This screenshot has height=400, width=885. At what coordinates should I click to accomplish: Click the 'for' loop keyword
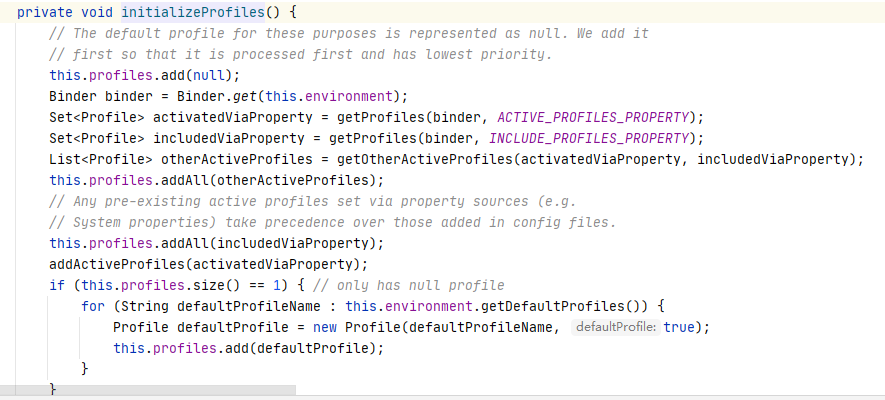point(93,306)
